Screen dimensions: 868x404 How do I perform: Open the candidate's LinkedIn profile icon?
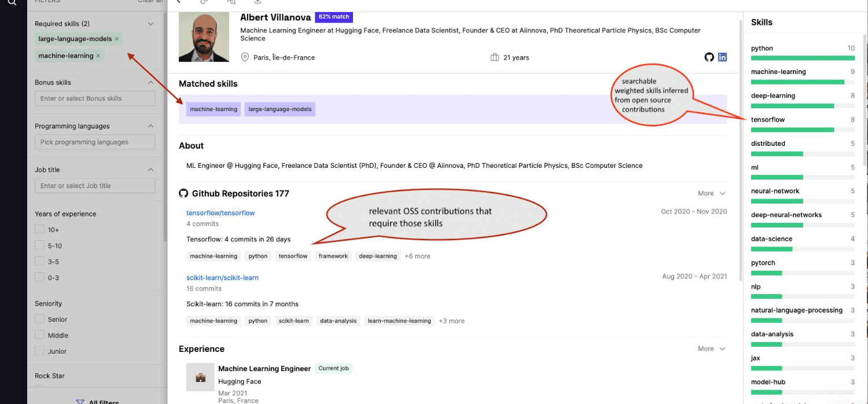(x=722, y=57)
